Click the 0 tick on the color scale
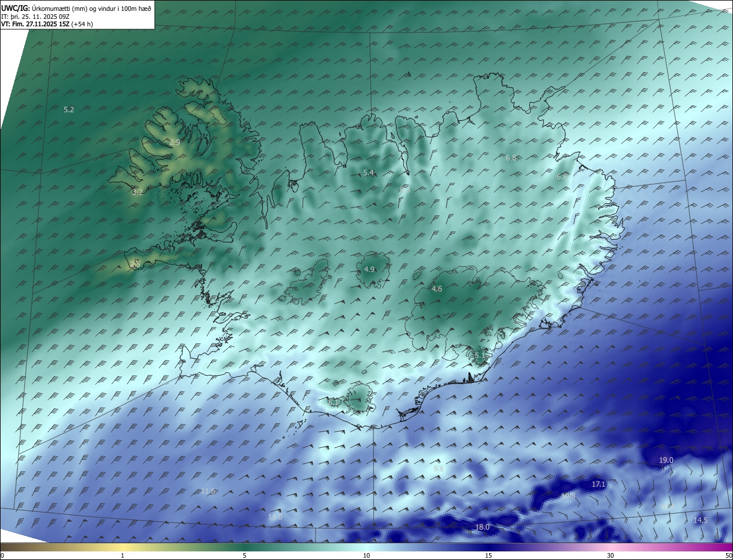The width and height of the screenshot is (733, 560). 2,555
